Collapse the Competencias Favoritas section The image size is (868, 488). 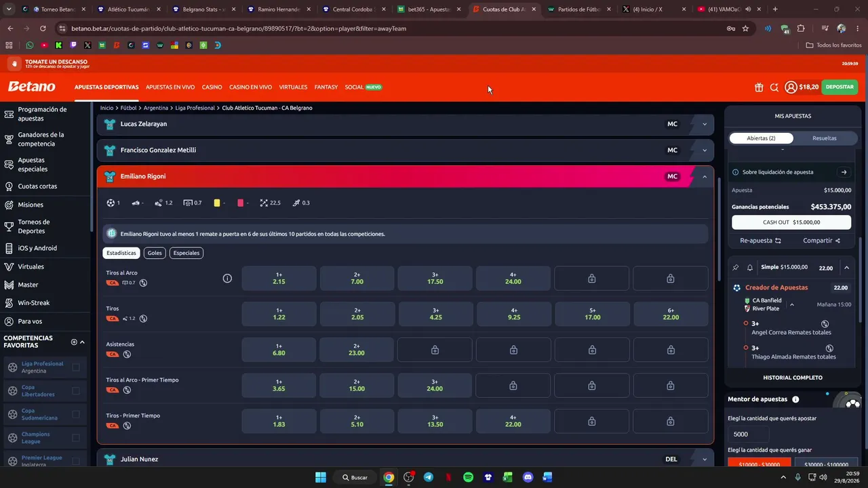[x=82, y=342]
